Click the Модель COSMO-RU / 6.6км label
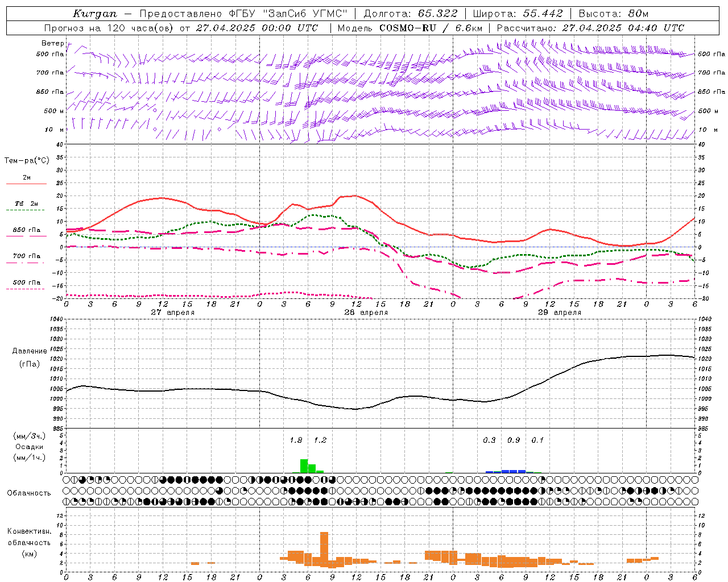728x582 pixels. [x=410, y=28]
